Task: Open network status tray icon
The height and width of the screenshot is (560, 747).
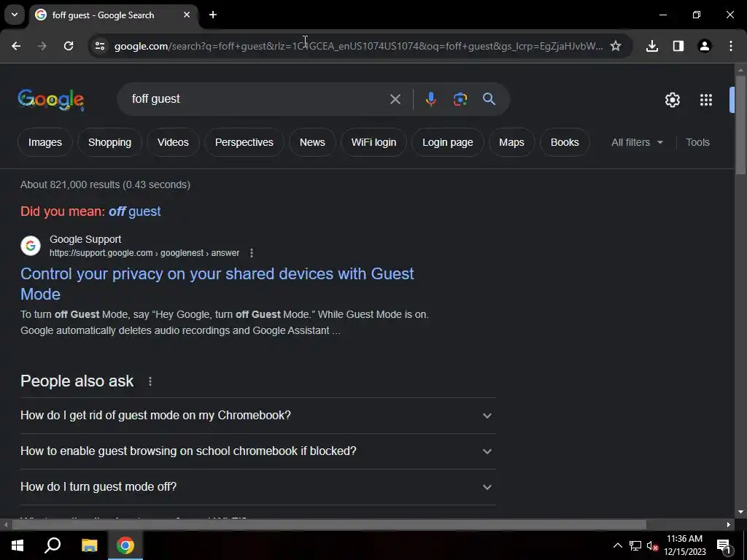Action: point(635,545)
